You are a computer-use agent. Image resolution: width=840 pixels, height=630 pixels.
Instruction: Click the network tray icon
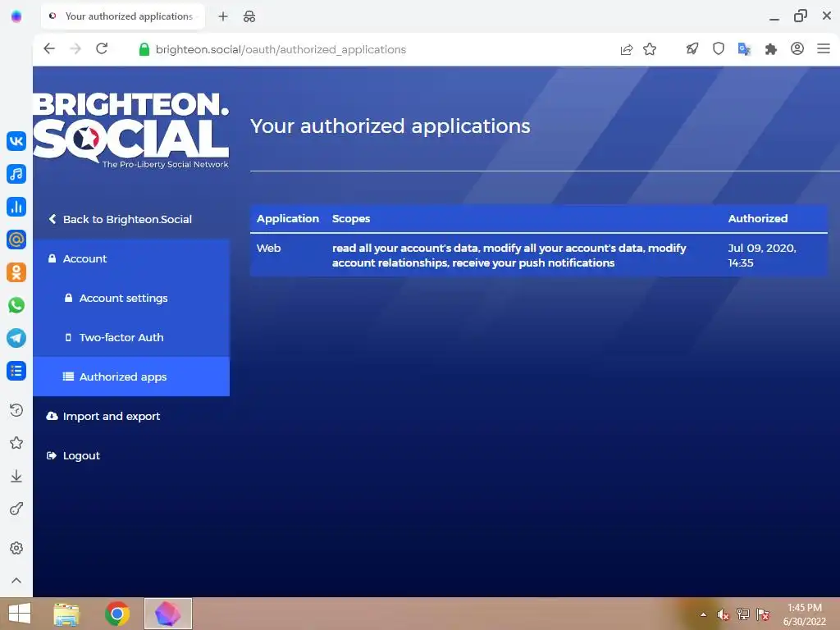pyautogui.click(x=743, y=614)
